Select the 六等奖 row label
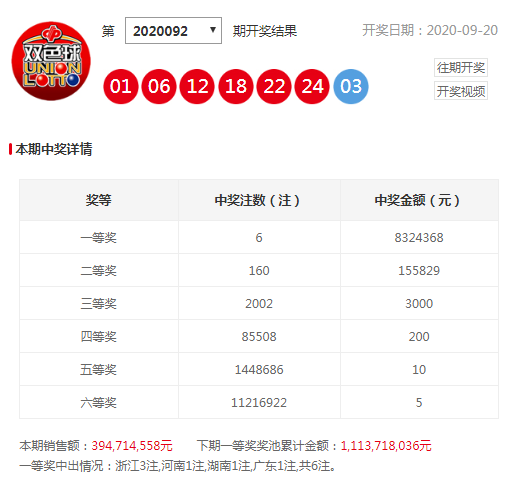Image resolution: width=506 pixels, height=489 pixels. pyautogui.click(x=98, y=403)
